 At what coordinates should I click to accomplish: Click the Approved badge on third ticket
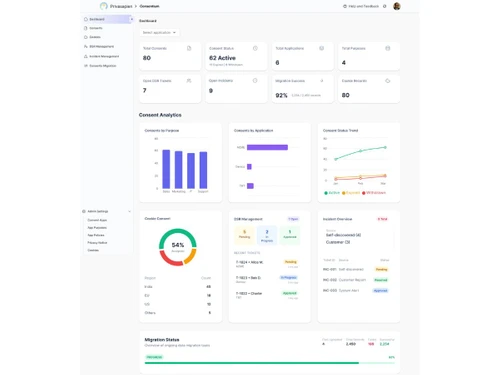click(x=290, y=293)
